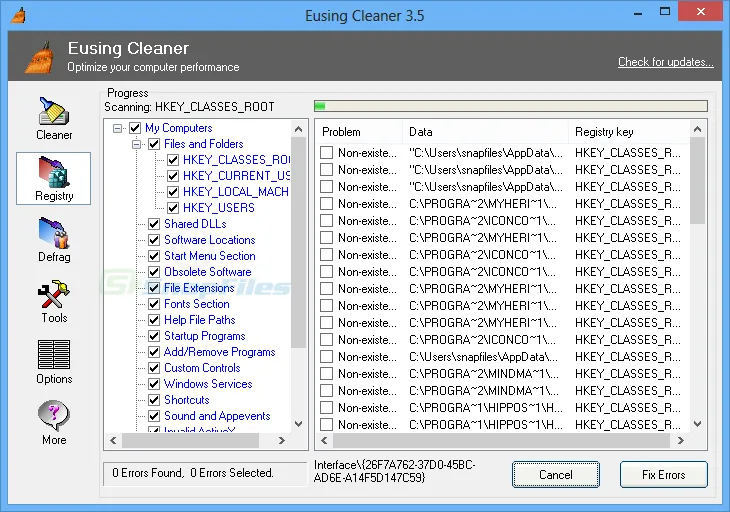Uncheck the Custom Controls checkbox
Viewport: 730px width, 512px height.
(x=154, y=368)
